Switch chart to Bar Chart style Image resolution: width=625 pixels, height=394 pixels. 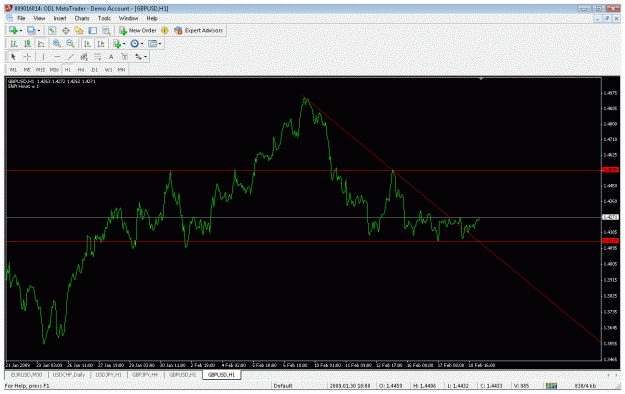point(14,44)
